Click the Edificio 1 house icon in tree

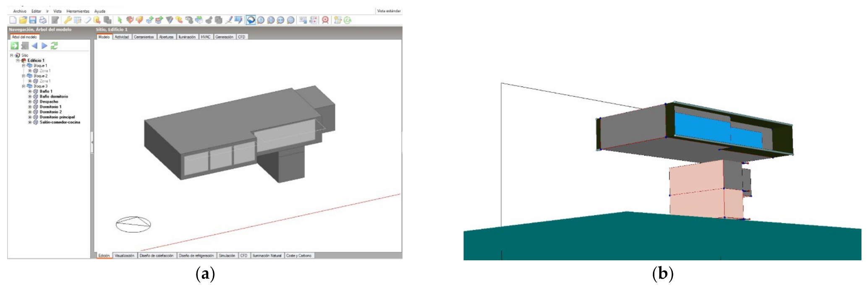pyautogui.click(x=24, y=60)
